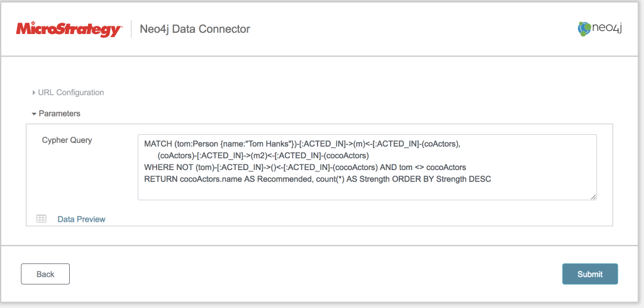Click the indented (coActors) second query line
Screen dimensions: 644x308
(x=263, y=155)
